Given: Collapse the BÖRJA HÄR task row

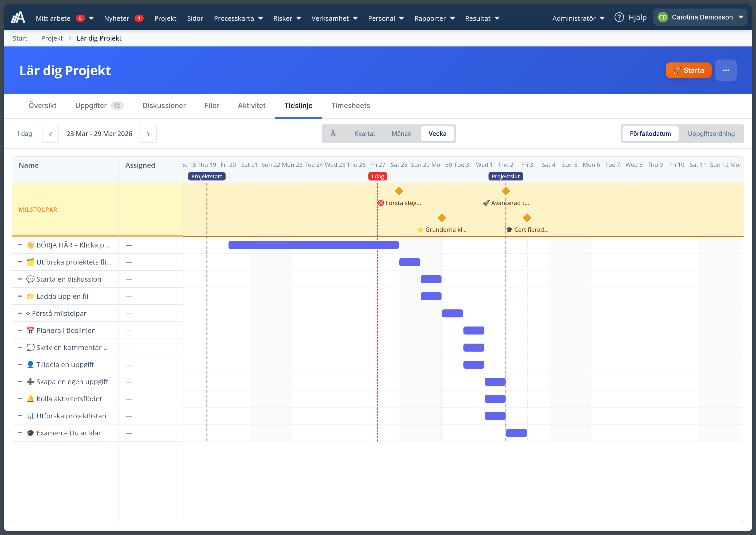Looking at the screenshot, I should [x=20, y=245].
